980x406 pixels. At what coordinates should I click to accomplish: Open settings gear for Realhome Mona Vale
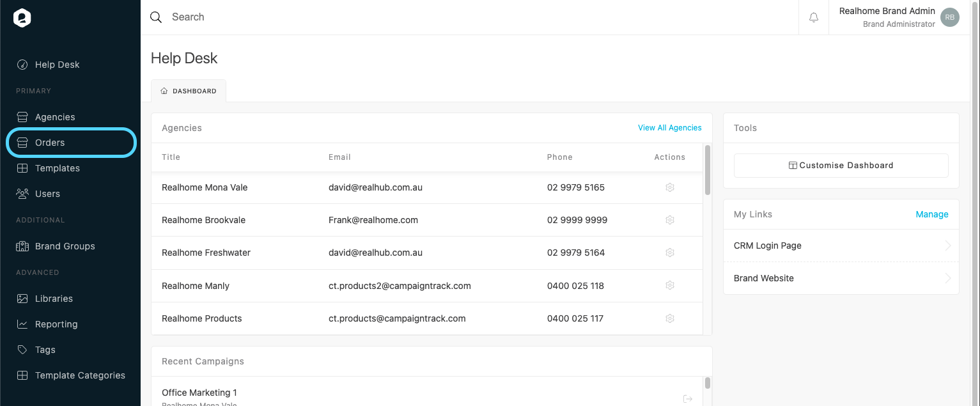pyautogui.click(x=670, y=187)
